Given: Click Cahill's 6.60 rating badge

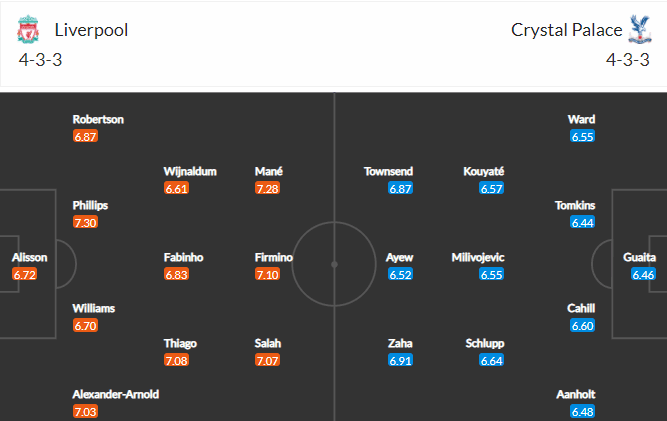Looking at the screenshot, I should click(582, 326).
